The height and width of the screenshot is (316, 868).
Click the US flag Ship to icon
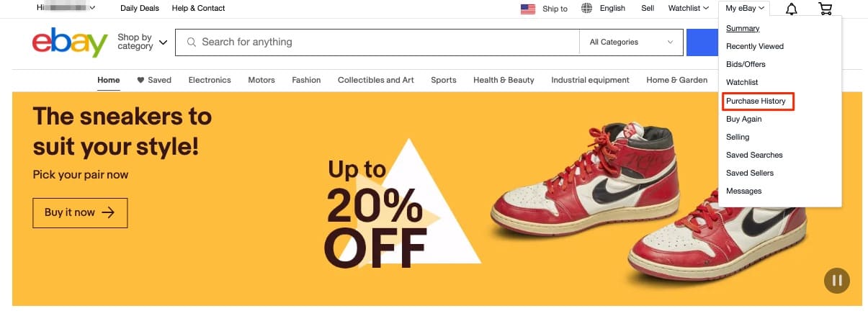pos(528,9)
